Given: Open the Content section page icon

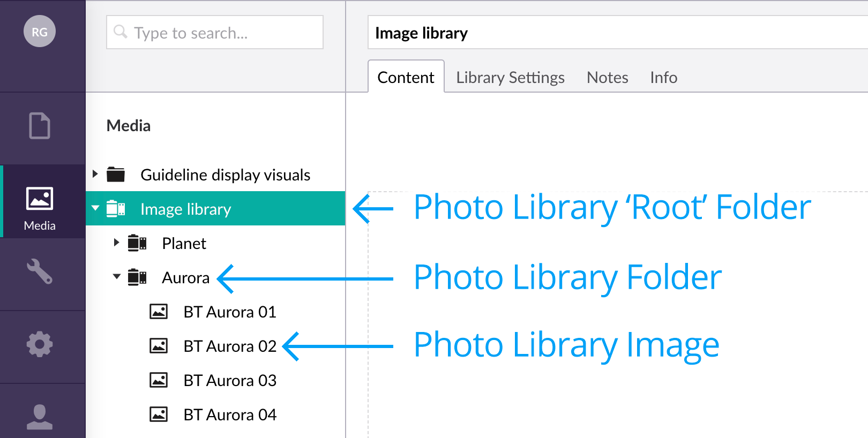Looking at the screenshot, I should tap(40, 126).
